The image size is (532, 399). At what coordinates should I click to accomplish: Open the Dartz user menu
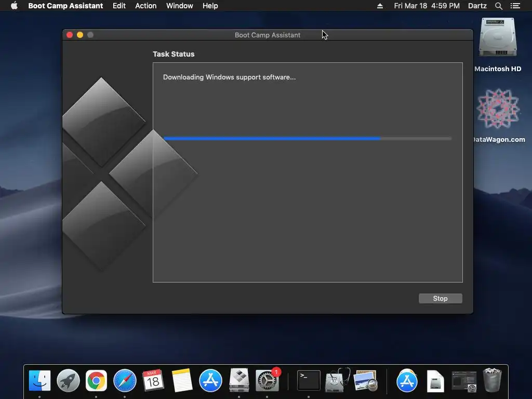coord(477,6)
